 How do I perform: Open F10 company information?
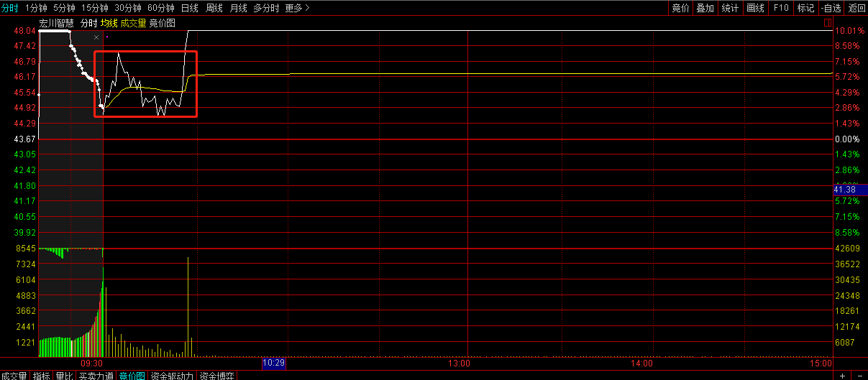tap(780, 8)
